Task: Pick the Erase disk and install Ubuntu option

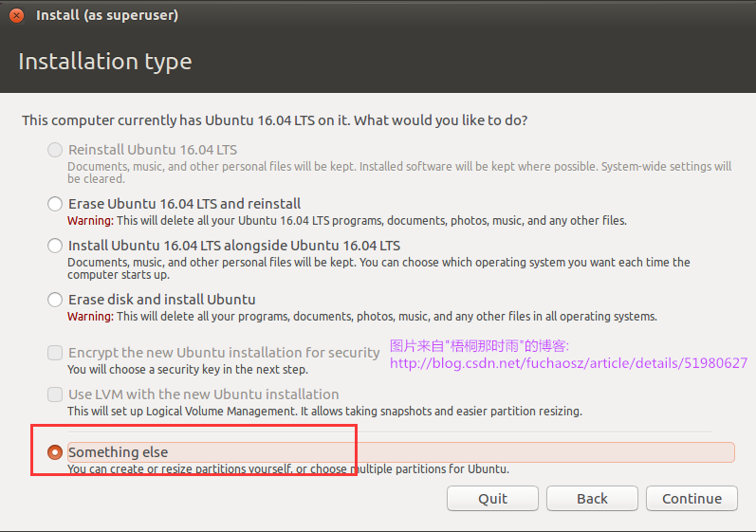Action: 55,300
